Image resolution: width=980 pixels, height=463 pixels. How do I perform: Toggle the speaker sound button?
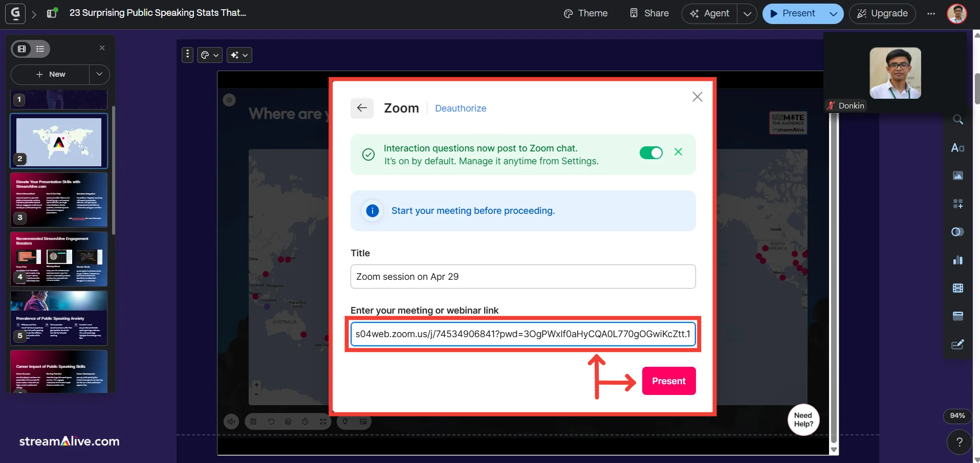click(x=231, y=422)
